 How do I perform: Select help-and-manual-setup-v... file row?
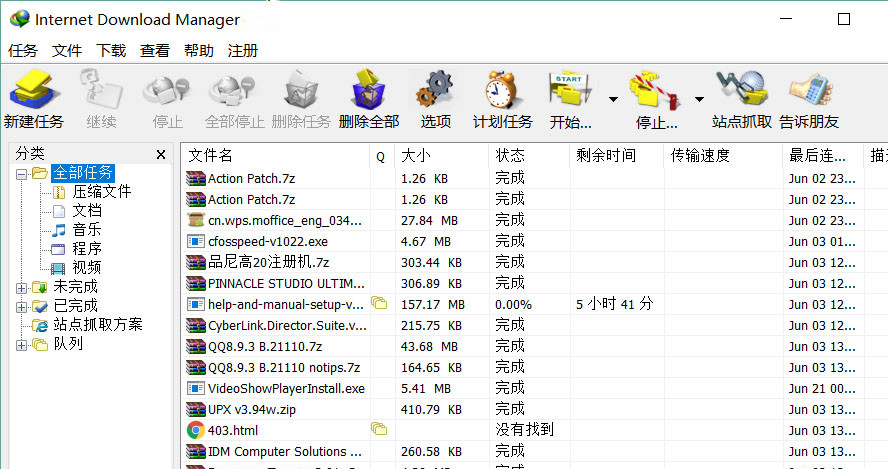click(535, 304)
